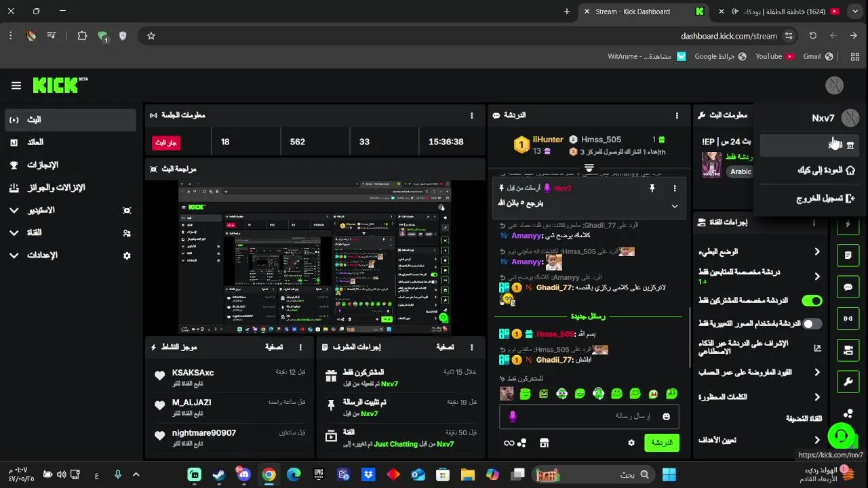The width and height of the screenshot is (868, 488).
Task: Click the message input field إرسال رسالة
Action: point(589,416)
